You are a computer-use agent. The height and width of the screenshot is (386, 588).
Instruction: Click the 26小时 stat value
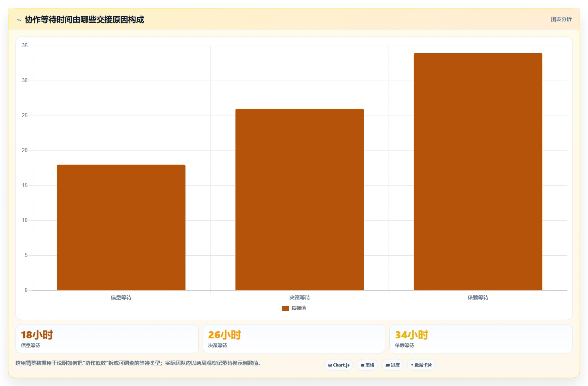click(x=224, y=335)
